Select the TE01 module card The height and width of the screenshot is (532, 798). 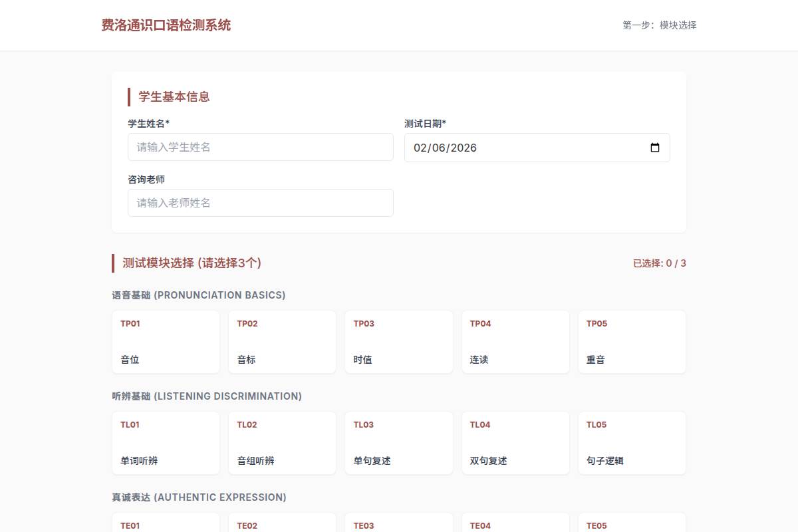coord(166,525)
